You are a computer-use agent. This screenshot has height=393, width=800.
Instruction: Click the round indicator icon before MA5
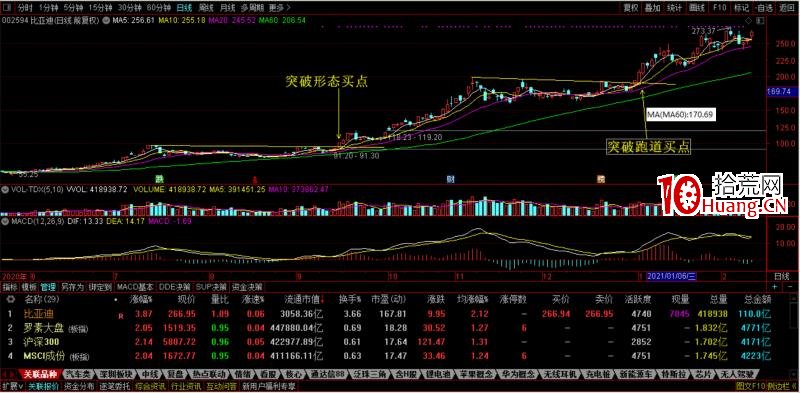tap(106, 21)
